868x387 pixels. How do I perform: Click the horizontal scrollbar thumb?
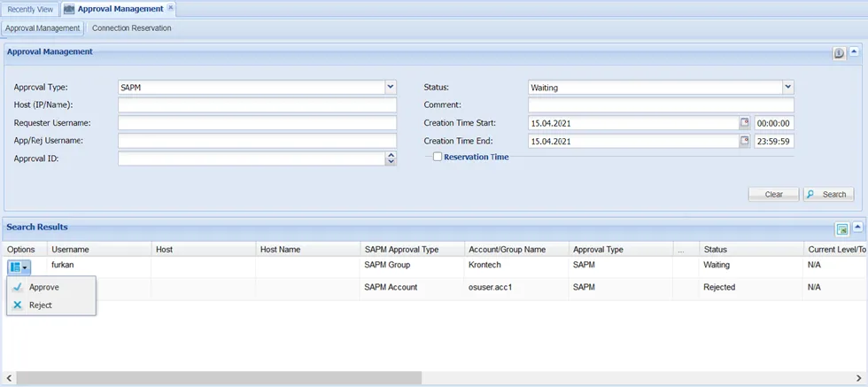[220, 377]
